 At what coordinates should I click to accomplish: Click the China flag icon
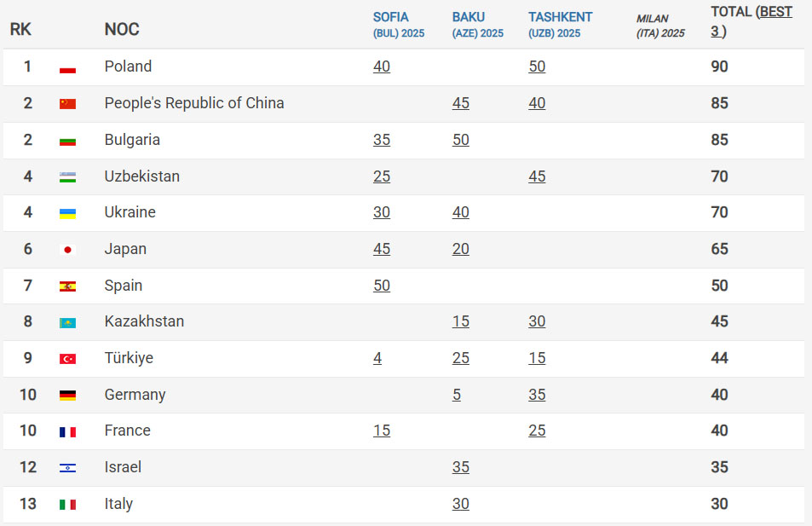point(67,104)
